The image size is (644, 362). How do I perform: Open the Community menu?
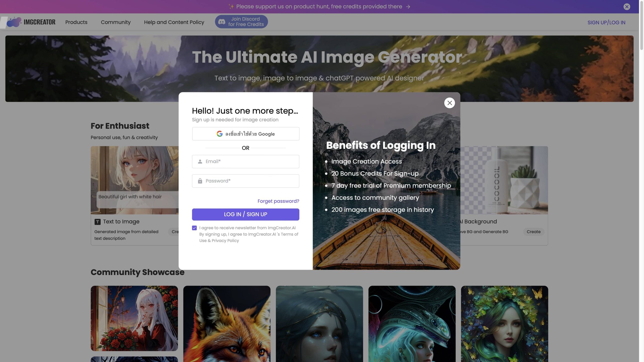tap(116, 22)
